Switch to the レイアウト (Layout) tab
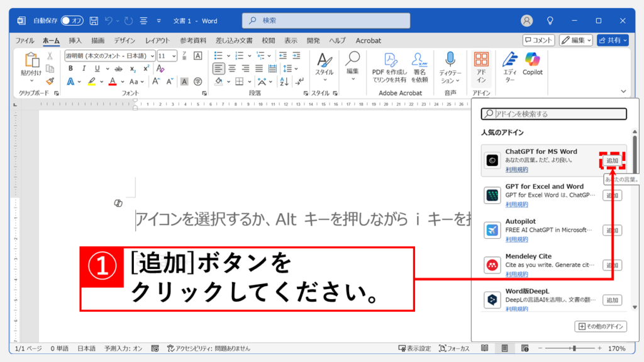The image size is (644, 362). pos(157,41)
